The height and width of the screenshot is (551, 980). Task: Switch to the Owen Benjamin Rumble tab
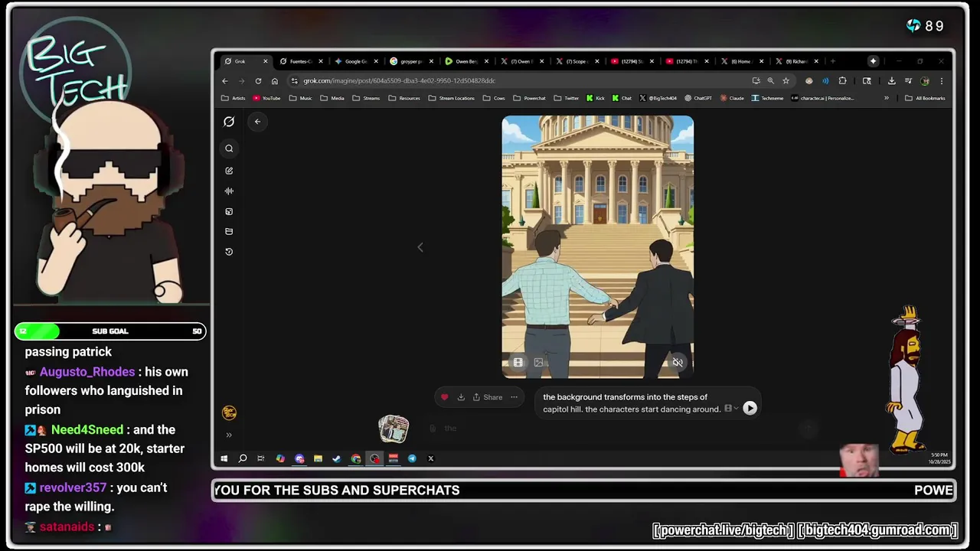[x=466, y=61]
